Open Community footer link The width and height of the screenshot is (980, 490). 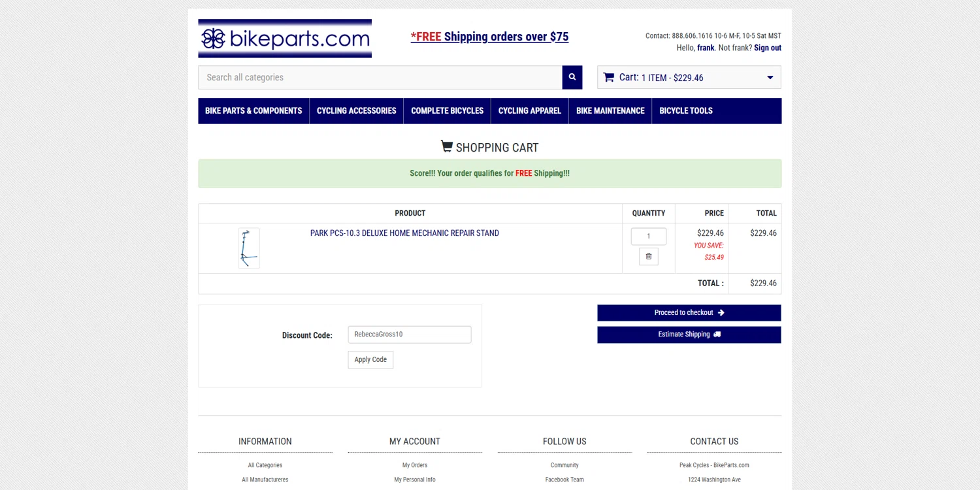click(x=564, y=465)
